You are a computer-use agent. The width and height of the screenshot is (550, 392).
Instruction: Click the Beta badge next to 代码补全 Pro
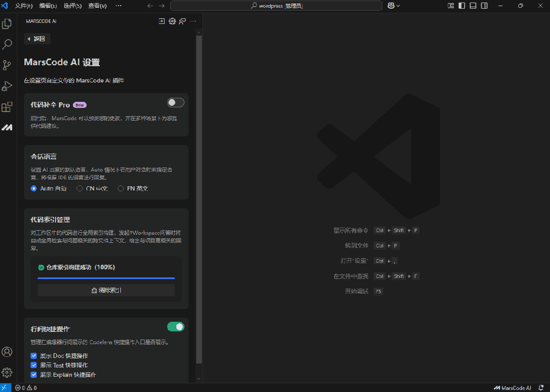click(x=80, y=105)
